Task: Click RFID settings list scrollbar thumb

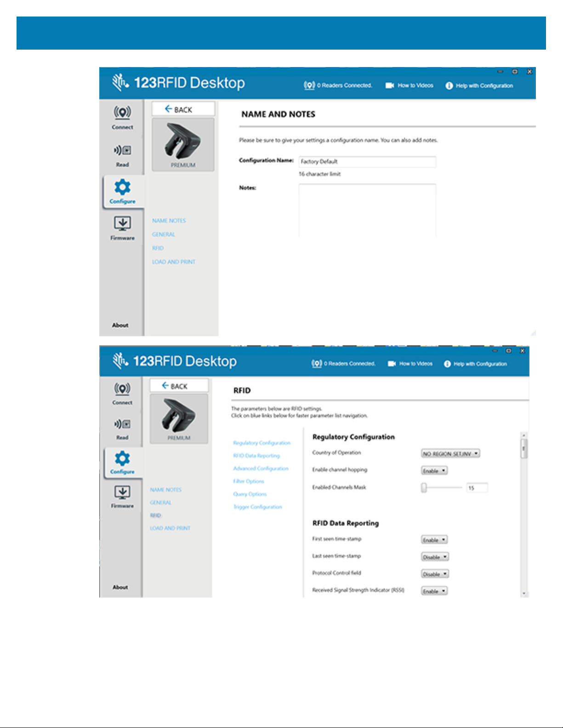Action: click(524, 449)
